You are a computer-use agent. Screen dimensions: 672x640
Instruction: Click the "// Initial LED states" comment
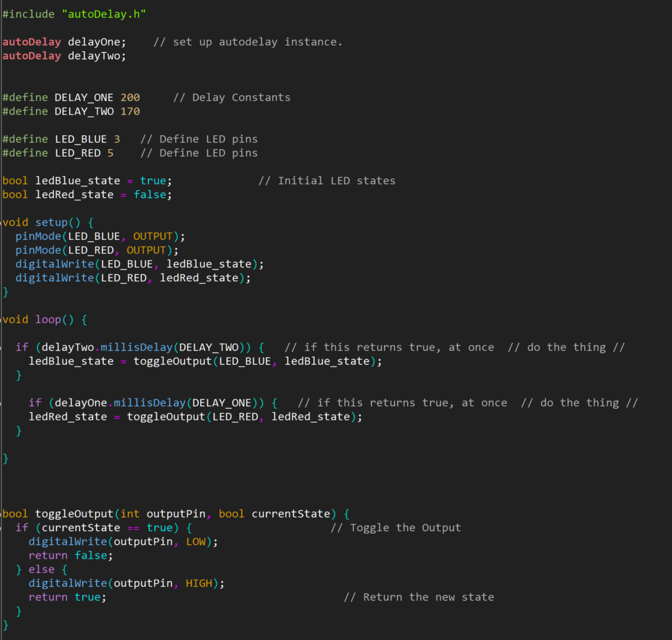pos(327,181)
